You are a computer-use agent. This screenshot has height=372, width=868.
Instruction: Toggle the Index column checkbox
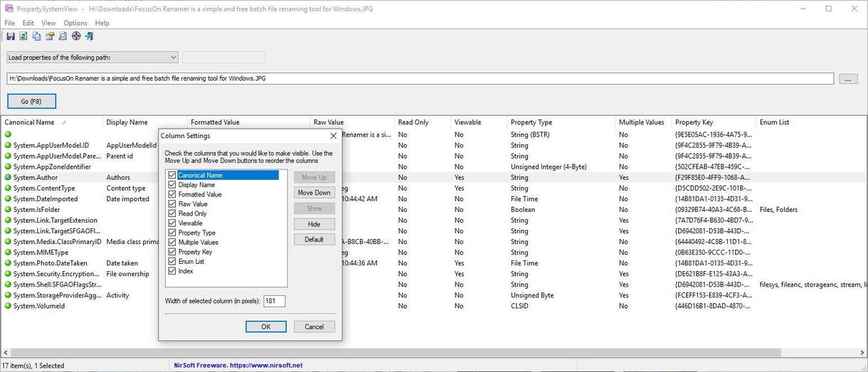[x=172, y=271]
